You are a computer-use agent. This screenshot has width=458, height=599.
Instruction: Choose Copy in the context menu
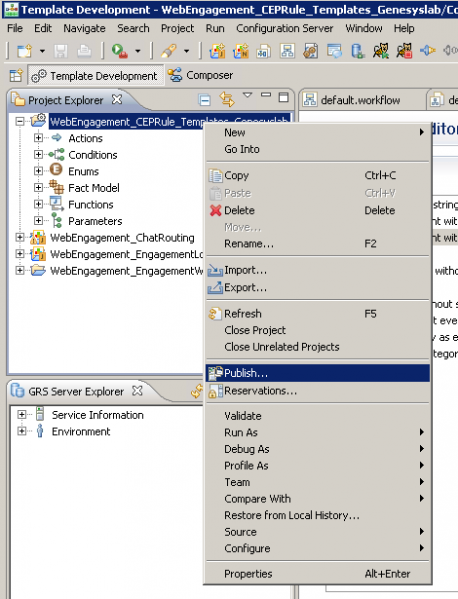pyautogui.click(x=318, y=175)
